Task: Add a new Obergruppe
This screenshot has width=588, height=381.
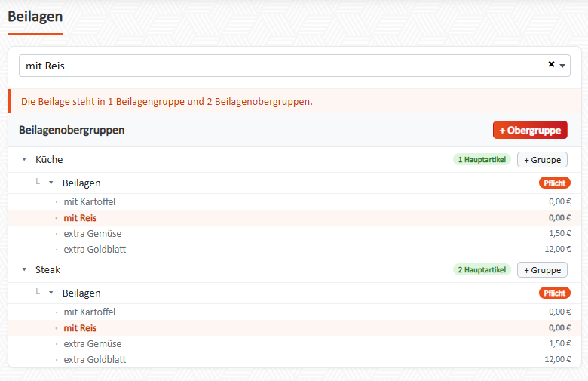Action: coord(530,130)
